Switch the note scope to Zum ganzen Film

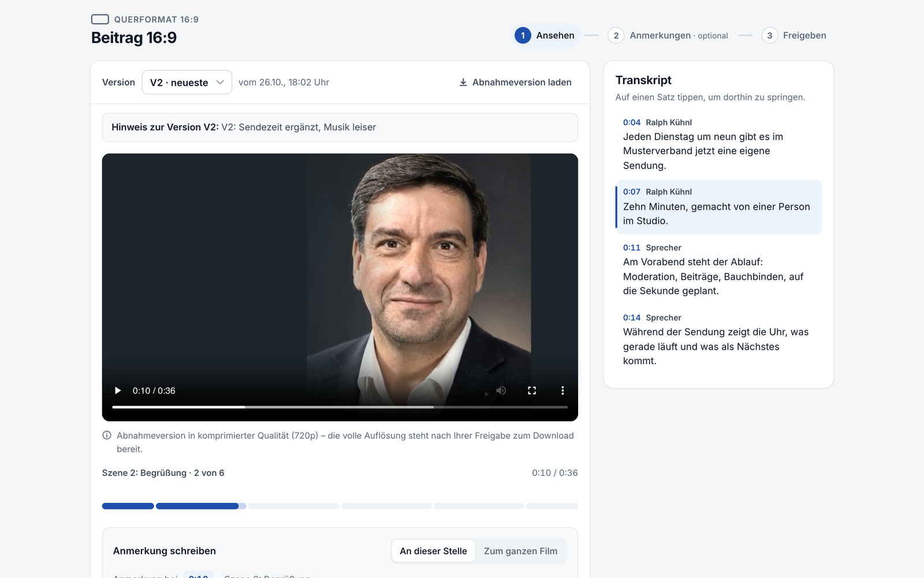click(520, 551)
